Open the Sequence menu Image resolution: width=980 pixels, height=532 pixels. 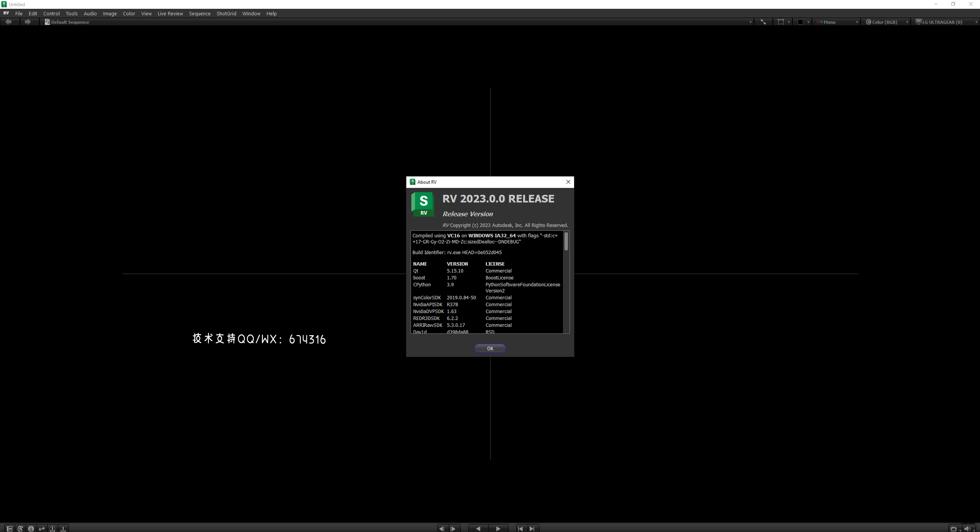click(200, 13)
